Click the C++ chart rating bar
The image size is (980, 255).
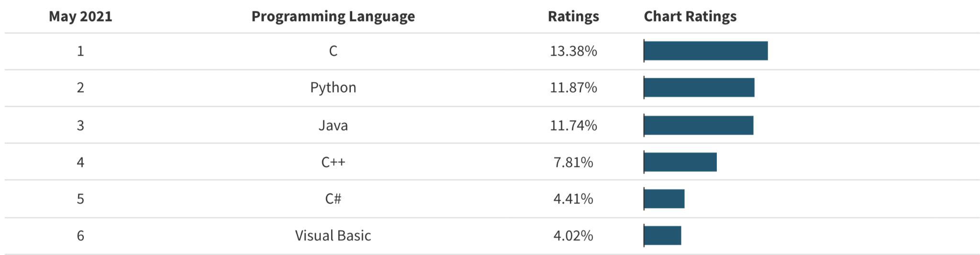(x=680, y=162)
